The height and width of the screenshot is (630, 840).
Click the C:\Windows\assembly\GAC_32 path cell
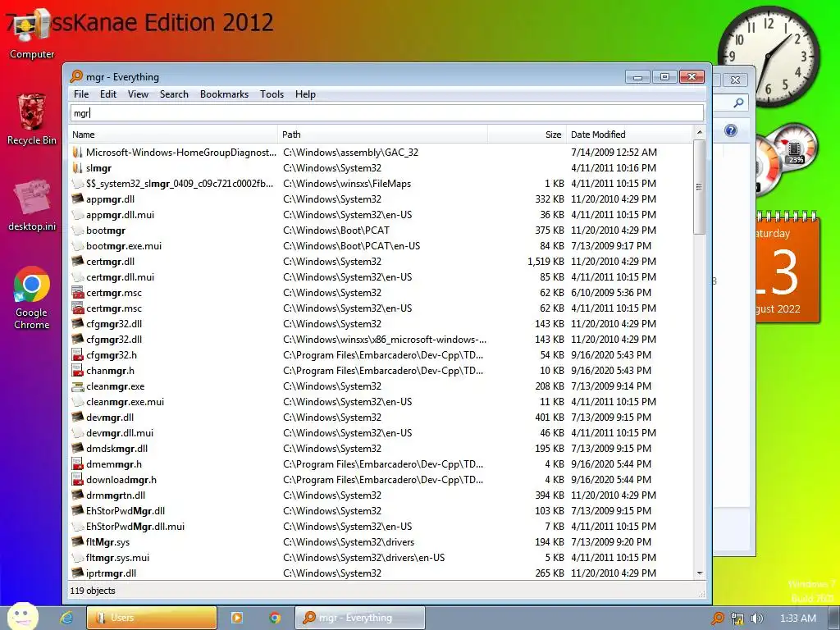tap(350, 152)
